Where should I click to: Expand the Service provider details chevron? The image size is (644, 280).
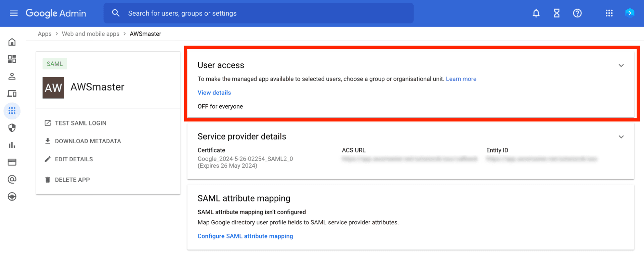click(621, 137)
